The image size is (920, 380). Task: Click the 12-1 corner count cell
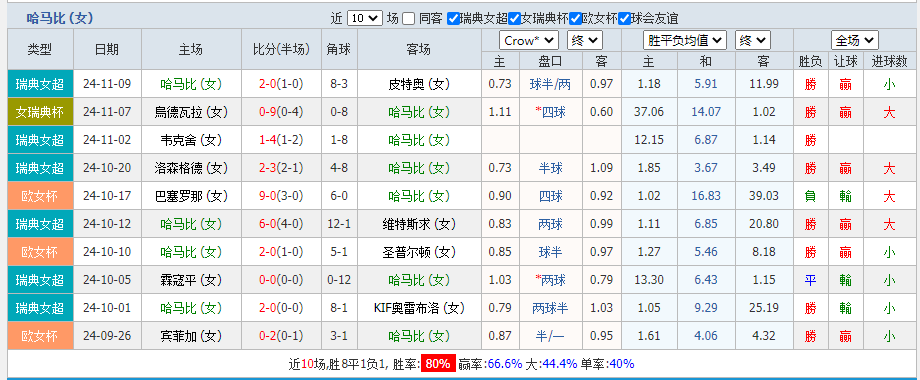pyautogui.click(x=339, y=224)
